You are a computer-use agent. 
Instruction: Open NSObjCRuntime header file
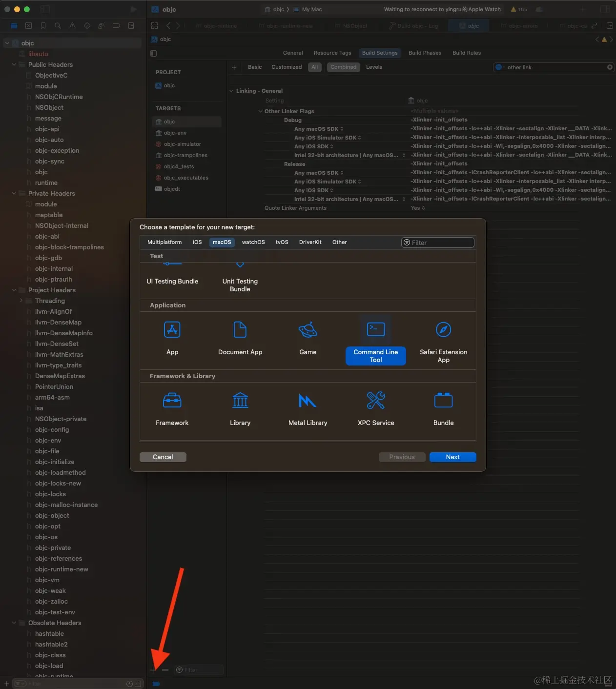click(x=59, y=97)
